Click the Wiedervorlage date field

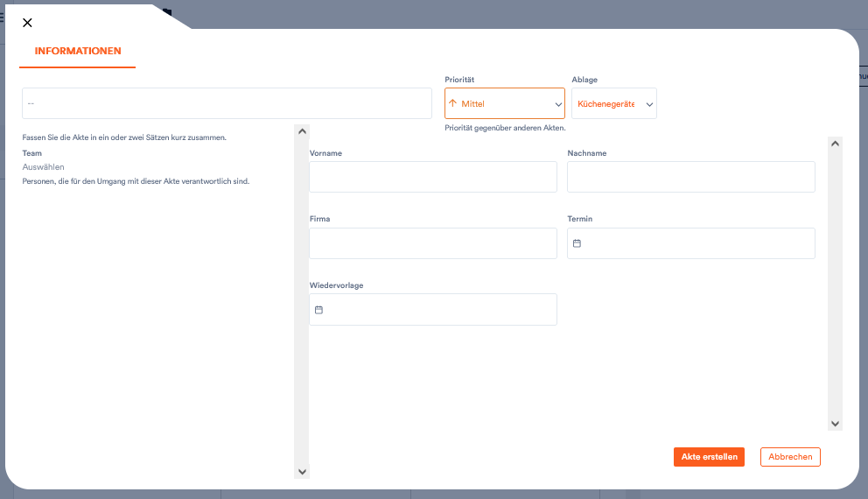tap(433, 310)
